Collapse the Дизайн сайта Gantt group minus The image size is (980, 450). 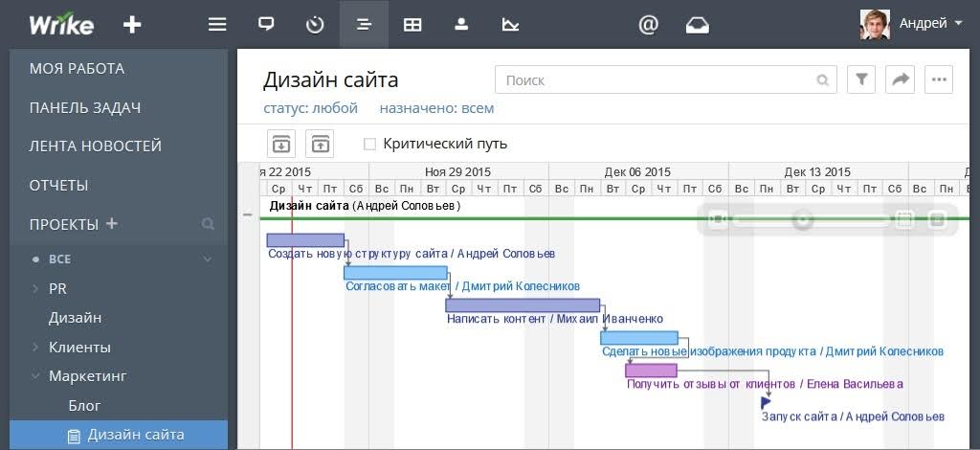[248, 214]
